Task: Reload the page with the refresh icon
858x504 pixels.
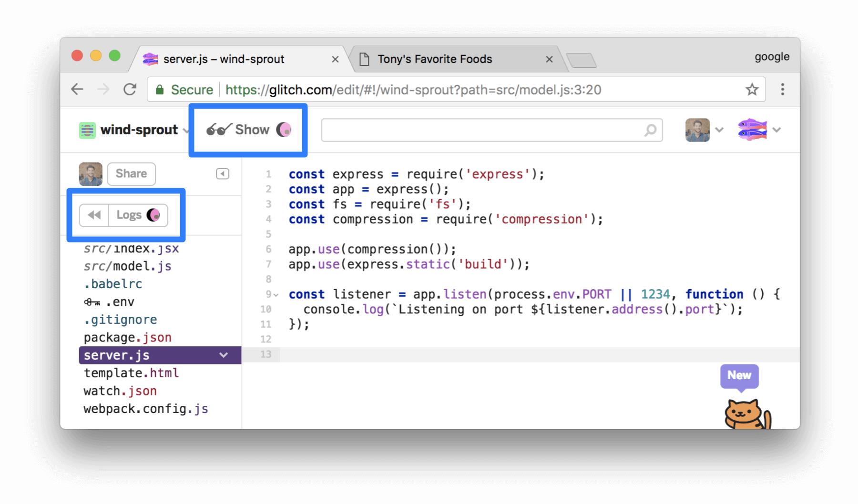Action: point(130,89)
